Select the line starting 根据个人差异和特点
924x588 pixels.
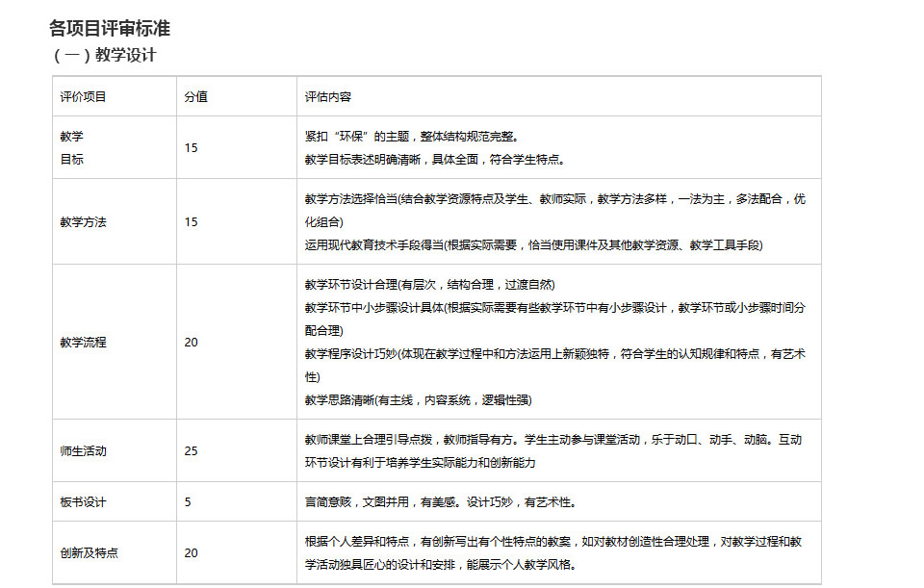pyautogui.click(x=553, y=541)
